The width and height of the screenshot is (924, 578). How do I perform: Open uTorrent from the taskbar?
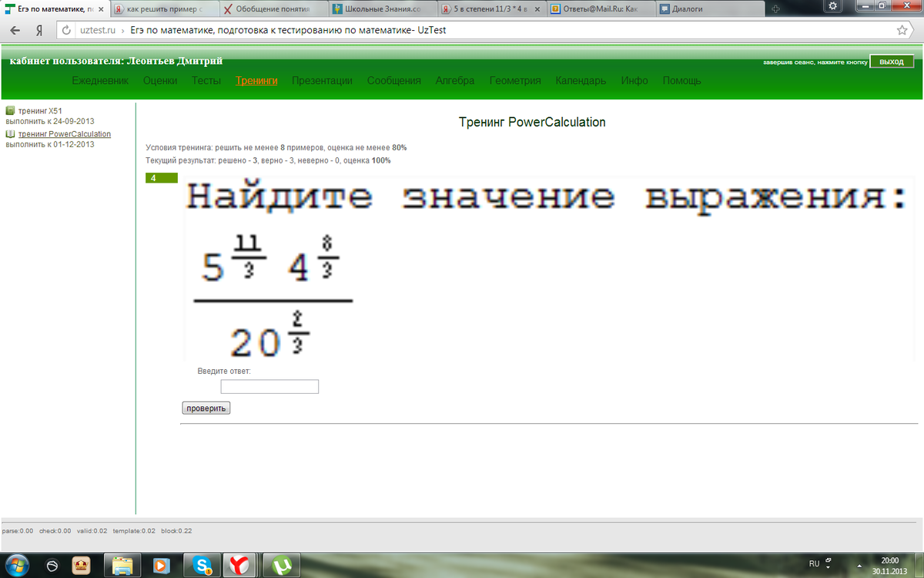coord(282,565)
